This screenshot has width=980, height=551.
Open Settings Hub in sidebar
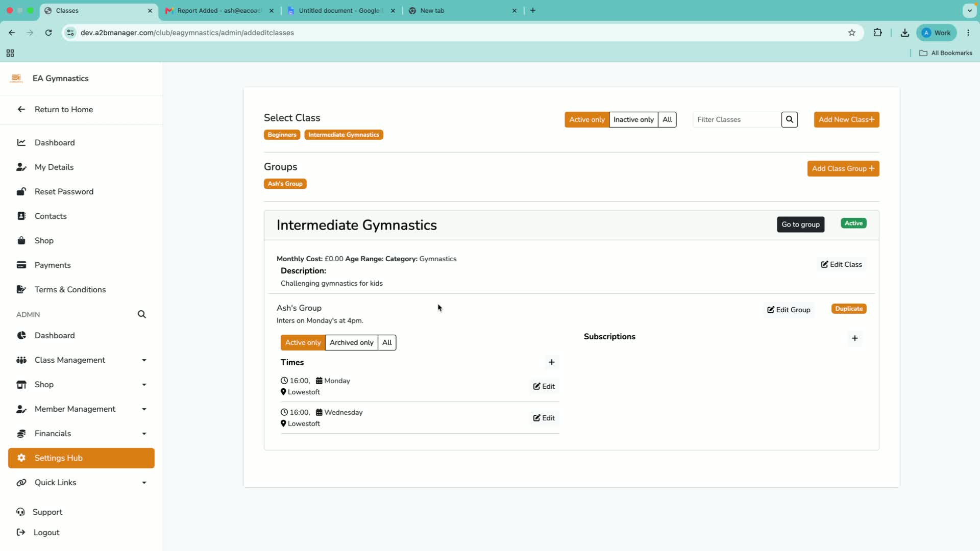pos(82,458)
